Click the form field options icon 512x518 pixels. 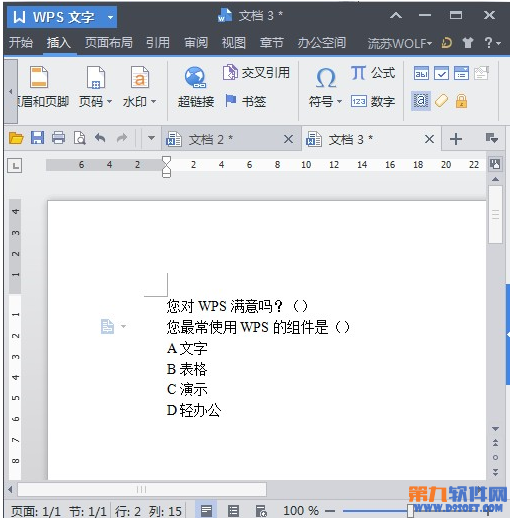pos(481,73)
